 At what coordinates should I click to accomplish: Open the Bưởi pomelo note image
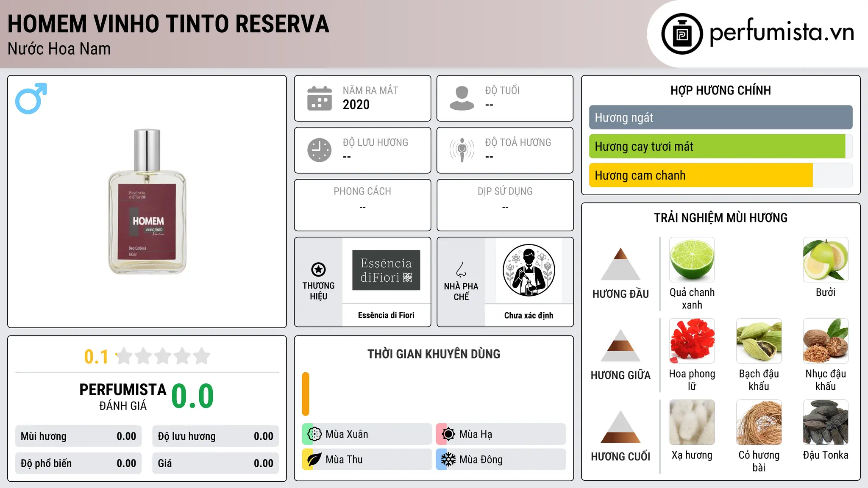pyautogui.click(x=826, y=260)
